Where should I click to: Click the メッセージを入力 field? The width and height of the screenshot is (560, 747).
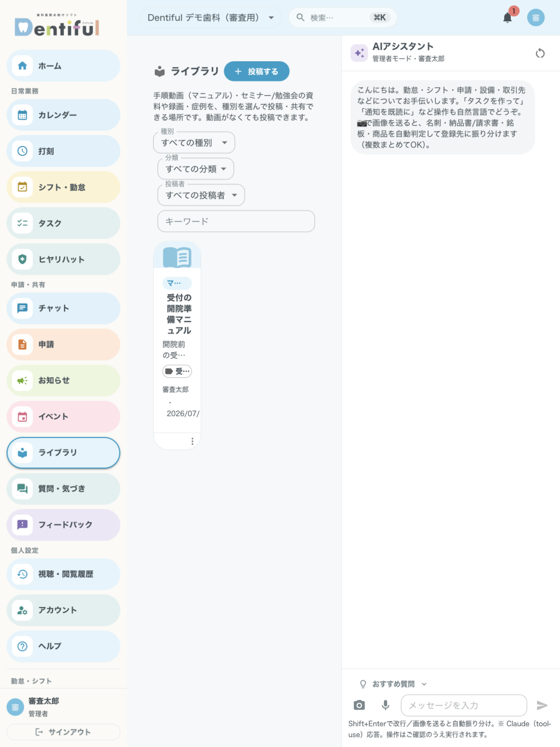click(464, 705)
